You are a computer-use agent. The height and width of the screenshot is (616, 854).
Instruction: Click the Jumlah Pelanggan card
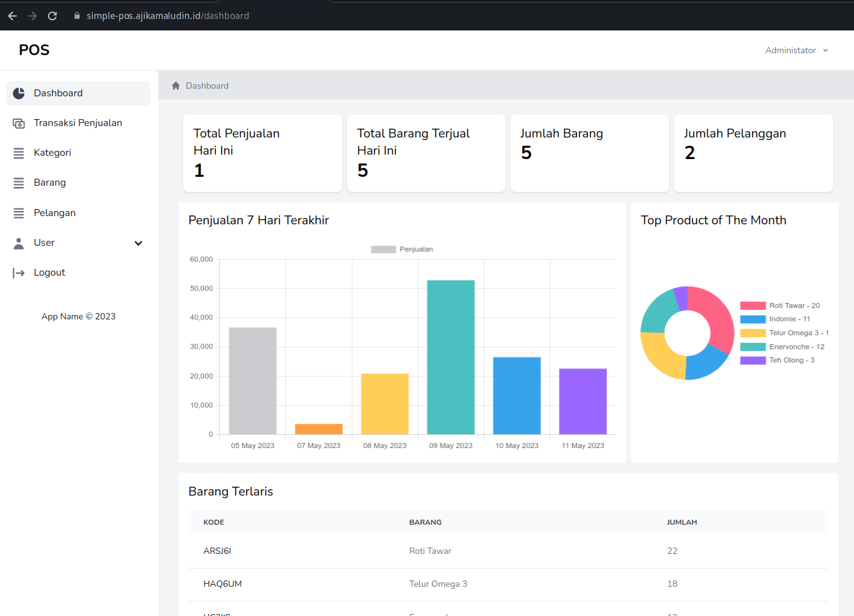click(x=753, y=153)
